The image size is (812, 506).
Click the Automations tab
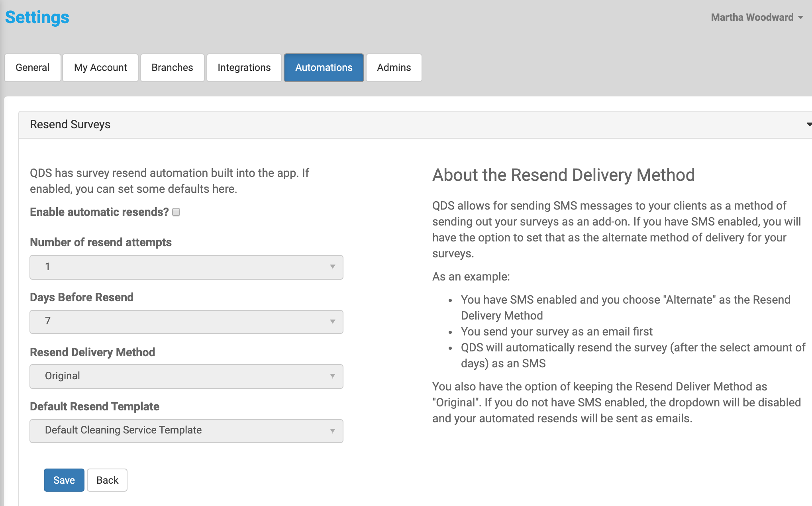tap(324, 68)
